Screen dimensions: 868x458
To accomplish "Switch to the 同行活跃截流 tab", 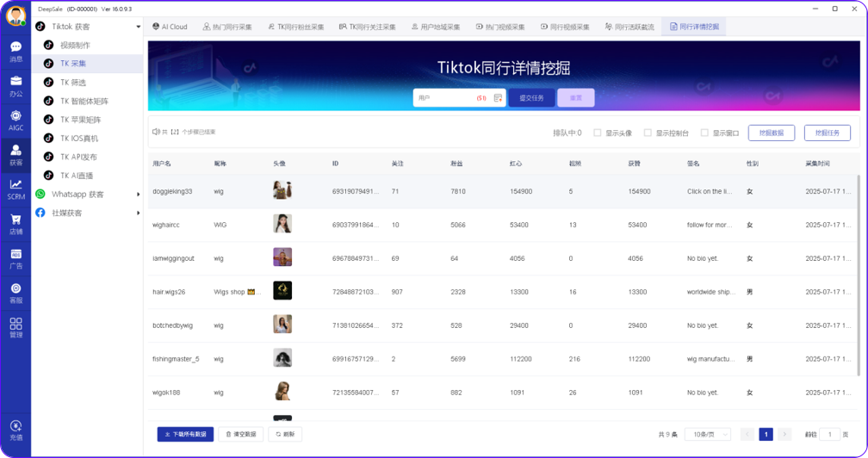I will pyautogui.click(x=630, y=27).
